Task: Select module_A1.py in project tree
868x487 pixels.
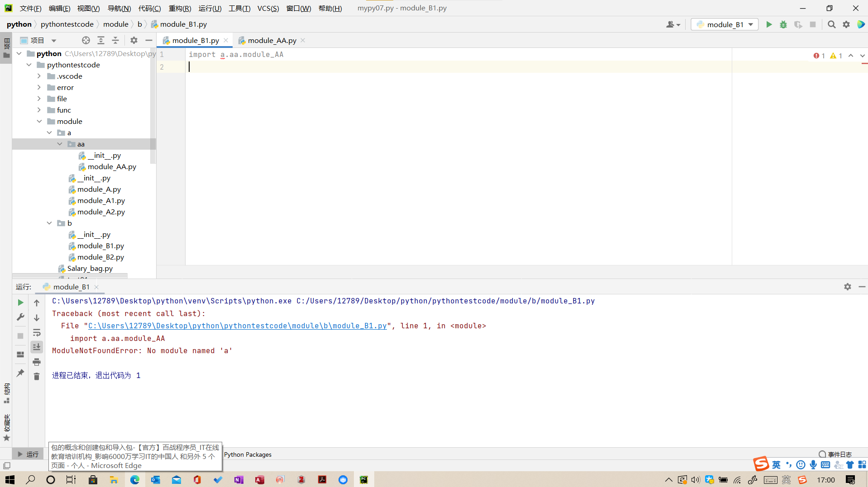Action: tap(100, 200)
